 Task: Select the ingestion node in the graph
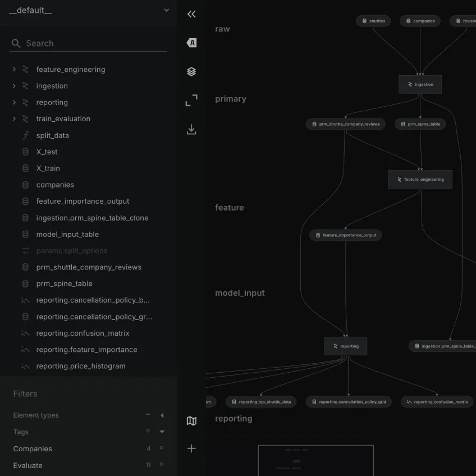click(420, 84)
